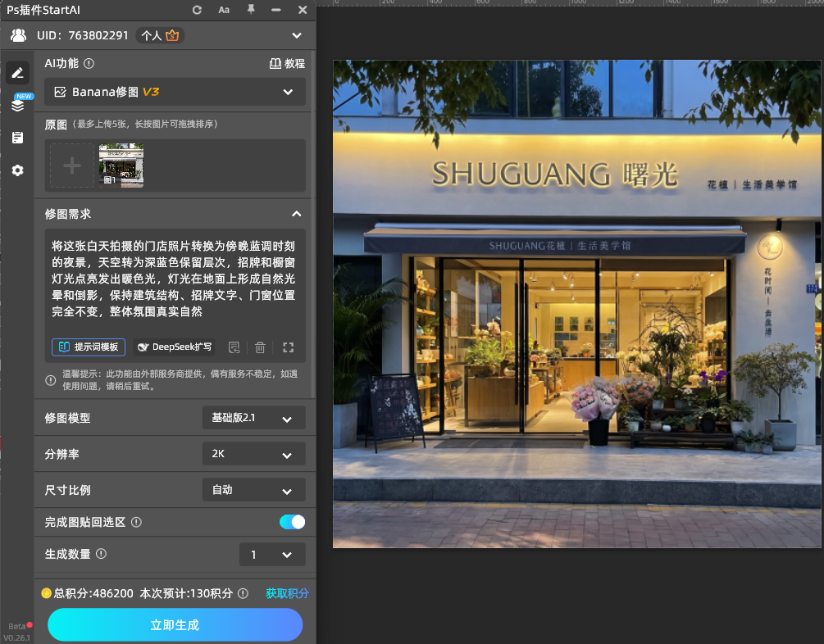Clear the prompt with the trash icon

pos(260,347)
